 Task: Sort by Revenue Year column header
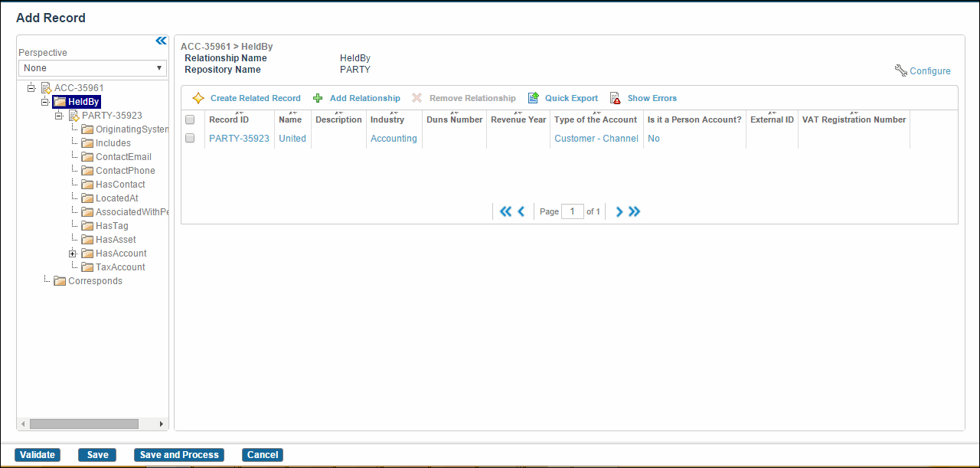[518, 119]
